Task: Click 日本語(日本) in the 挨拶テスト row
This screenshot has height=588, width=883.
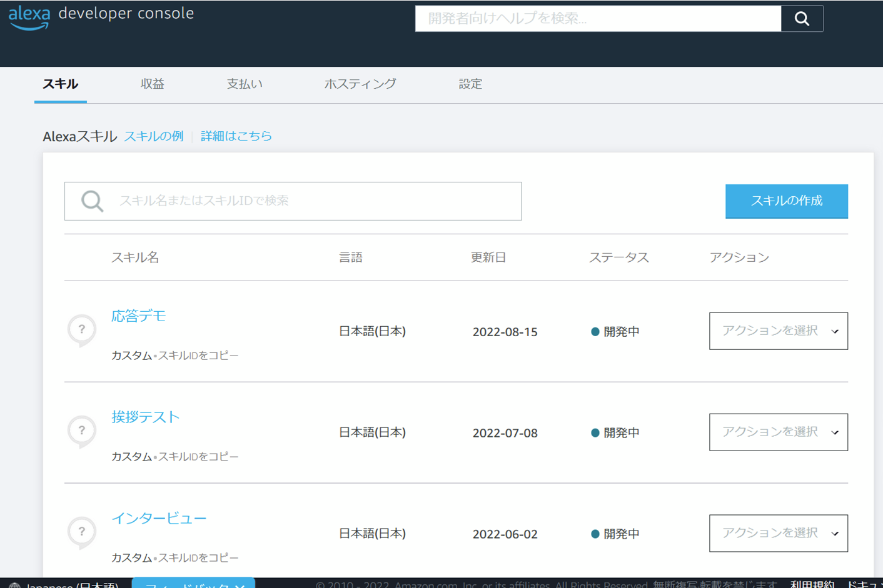Action: [x=373, y=433]
